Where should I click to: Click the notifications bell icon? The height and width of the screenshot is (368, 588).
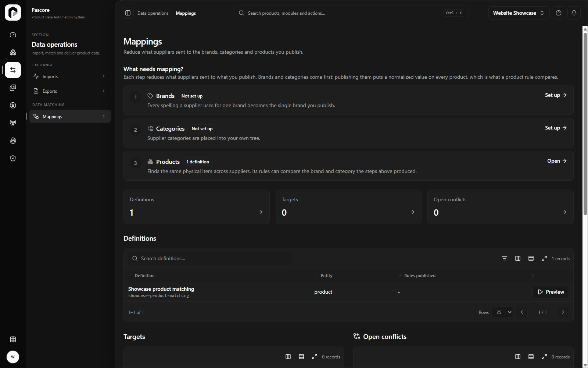[574, 13]
